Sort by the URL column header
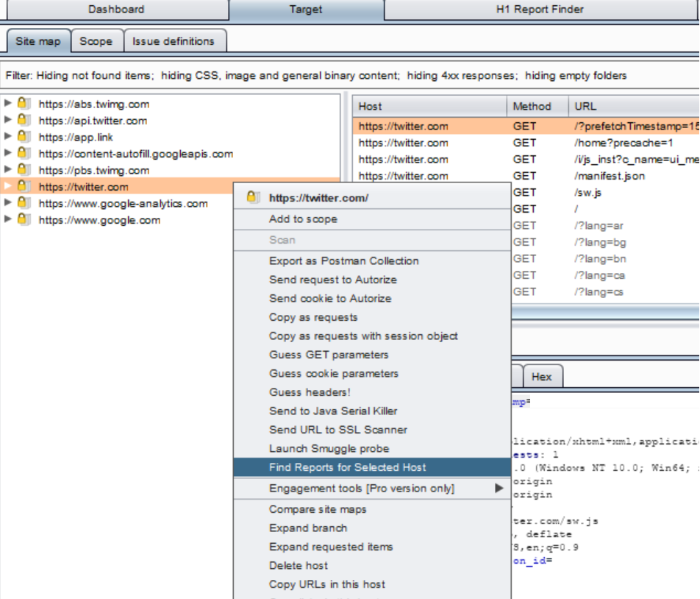 point(634,106)
